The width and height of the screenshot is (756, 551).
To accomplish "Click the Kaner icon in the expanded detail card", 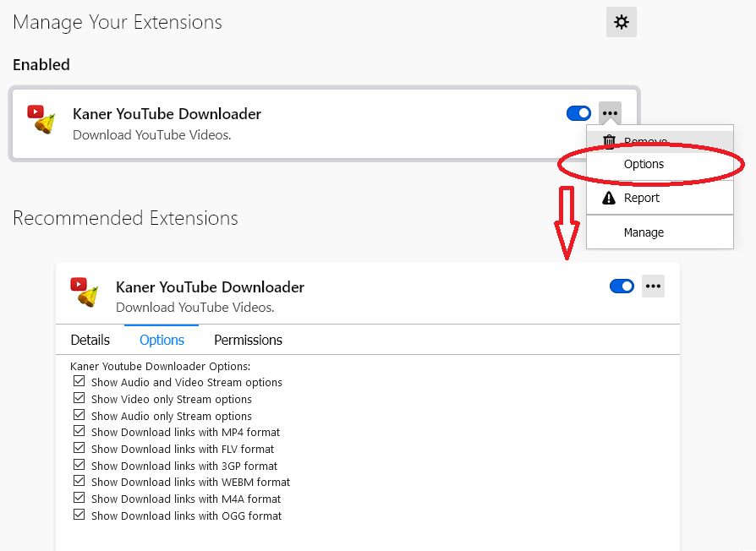I will point(85,292).
